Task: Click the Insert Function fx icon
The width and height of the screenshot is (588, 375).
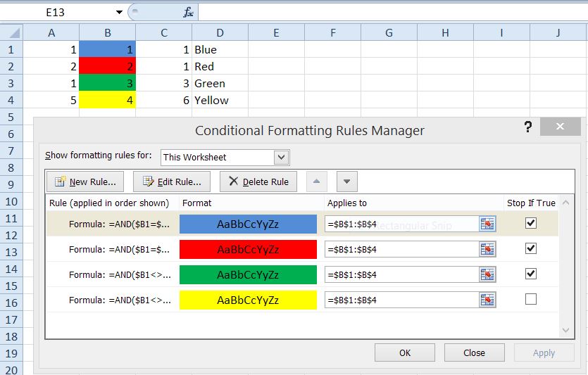Action: 188,13
